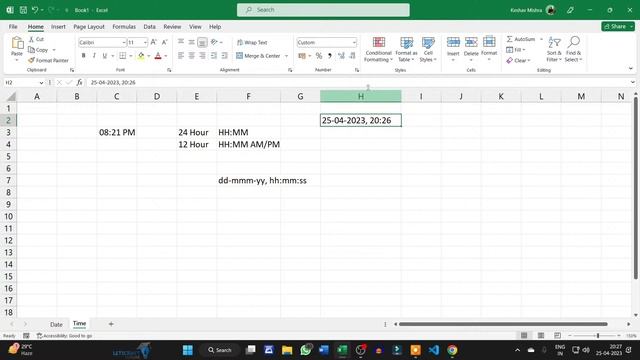Open the borders dropdown arrow

point(131,56)
